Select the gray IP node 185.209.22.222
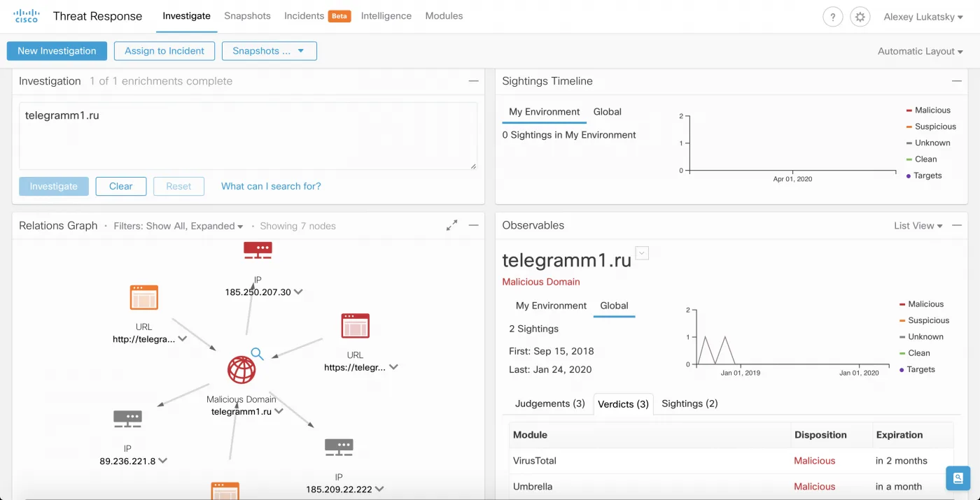The image size is (980, 500). pyautogui.click(x=339, y=447)
